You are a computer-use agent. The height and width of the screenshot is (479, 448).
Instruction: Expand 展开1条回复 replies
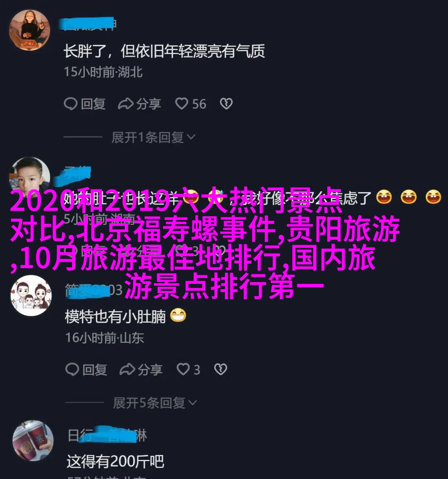coord(153,137)
